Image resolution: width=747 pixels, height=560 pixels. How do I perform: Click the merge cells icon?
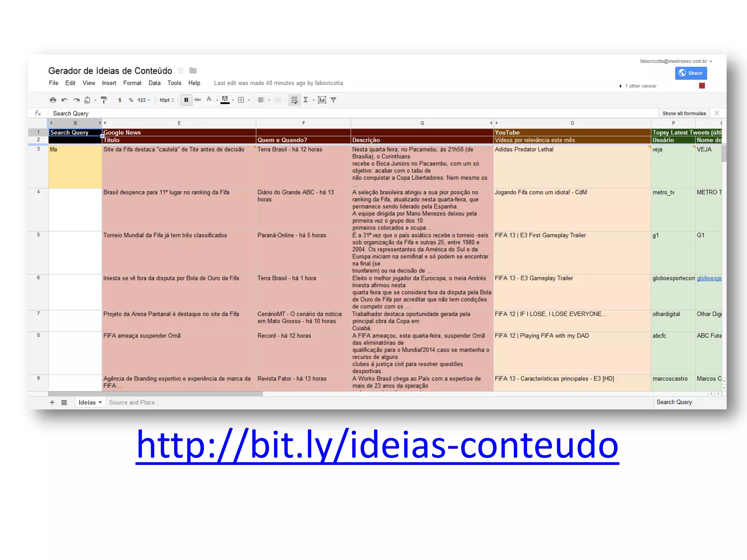point(278,100)
